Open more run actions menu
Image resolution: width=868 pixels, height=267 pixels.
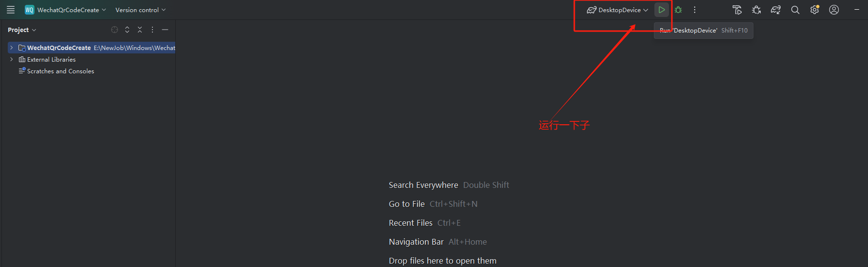[695, 10]
